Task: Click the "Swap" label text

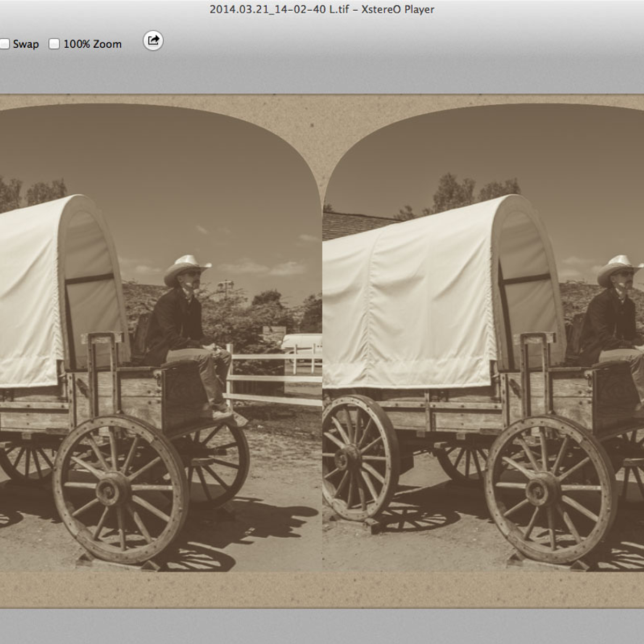Action: coord(26,44)
